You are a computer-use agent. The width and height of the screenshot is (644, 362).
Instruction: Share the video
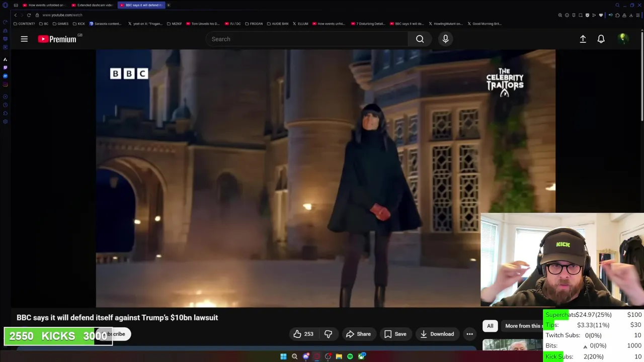[x=358, y=334]
